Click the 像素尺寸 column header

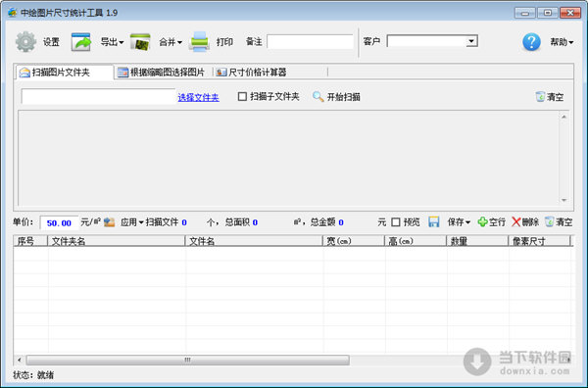coord(540,241)
